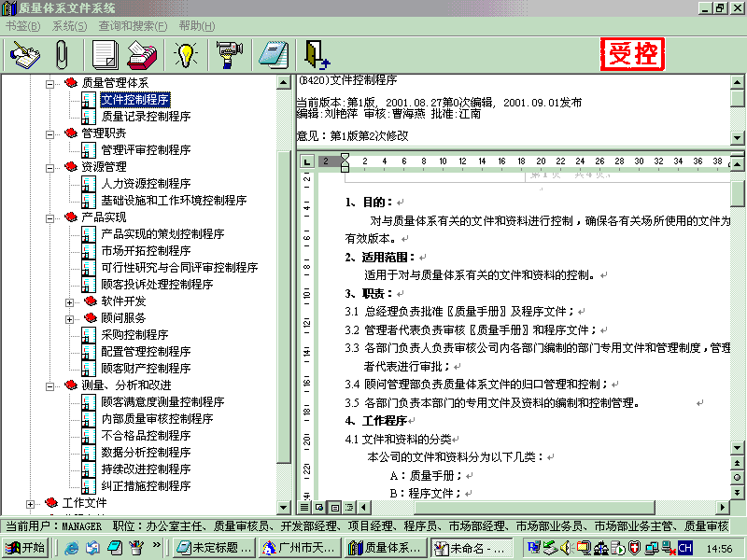Screen dimensions: 747x560
Task: Click the blank document page toolbar icon
Action: tap(105, 54)
